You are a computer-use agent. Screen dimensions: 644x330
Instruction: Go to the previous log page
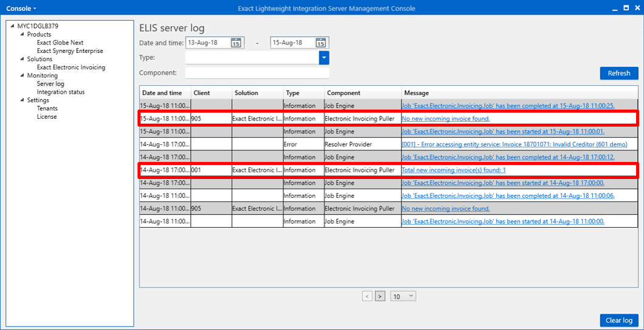pos(367,296)
